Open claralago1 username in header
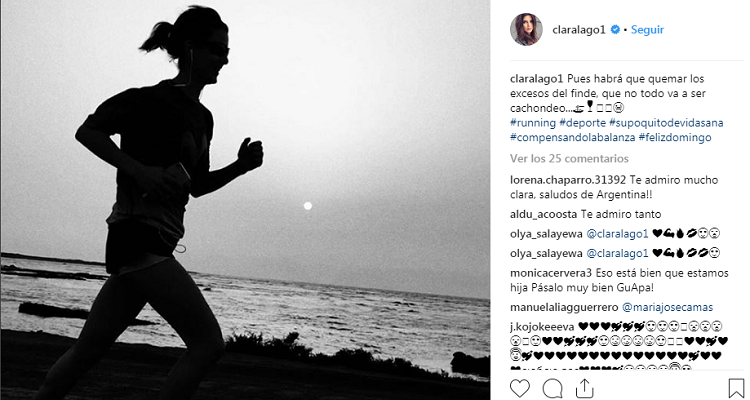750x400 pixels. tap(579, 30)
